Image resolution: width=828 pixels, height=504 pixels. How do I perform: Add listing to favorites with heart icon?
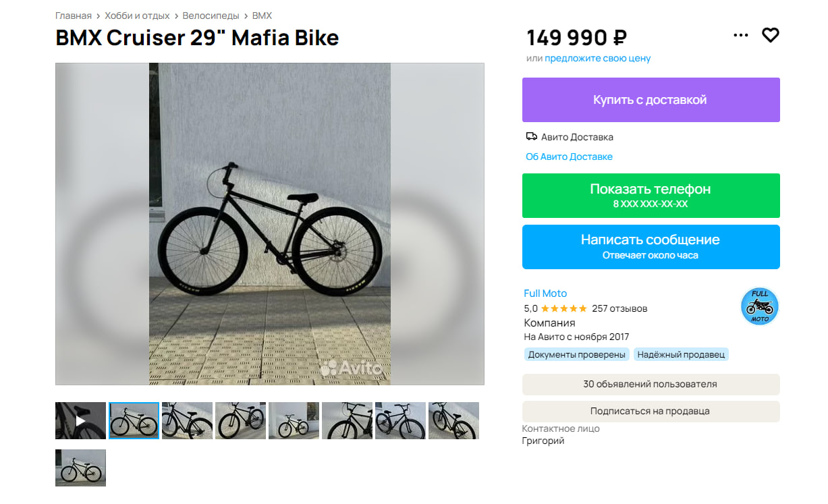770,35
